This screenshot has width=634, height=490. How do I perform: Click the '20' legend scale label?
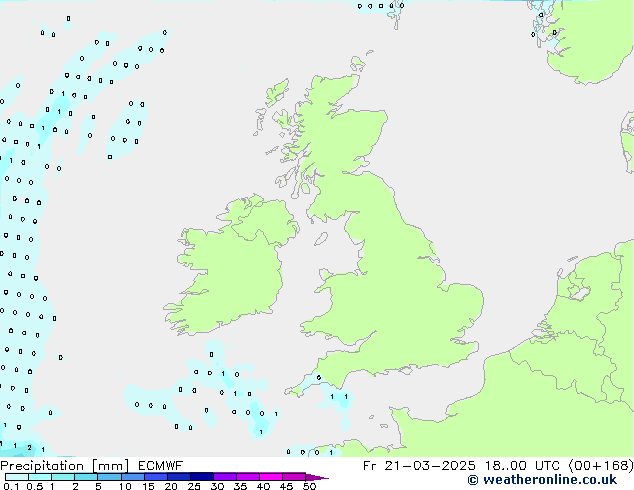click(x=171, y=486)
